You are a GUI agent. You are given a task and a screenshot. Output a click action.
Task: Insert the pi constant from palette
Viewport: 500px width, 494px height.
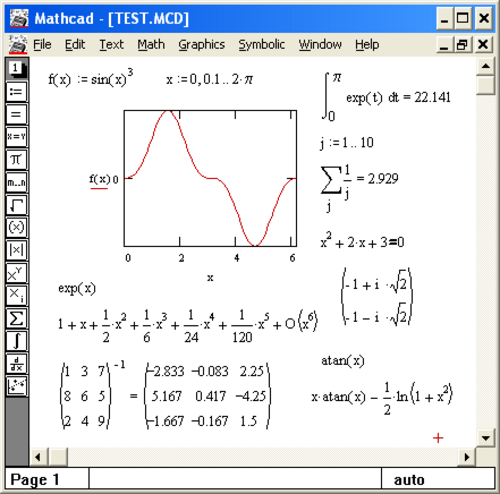pyautogui.click(x=16, y=160)
